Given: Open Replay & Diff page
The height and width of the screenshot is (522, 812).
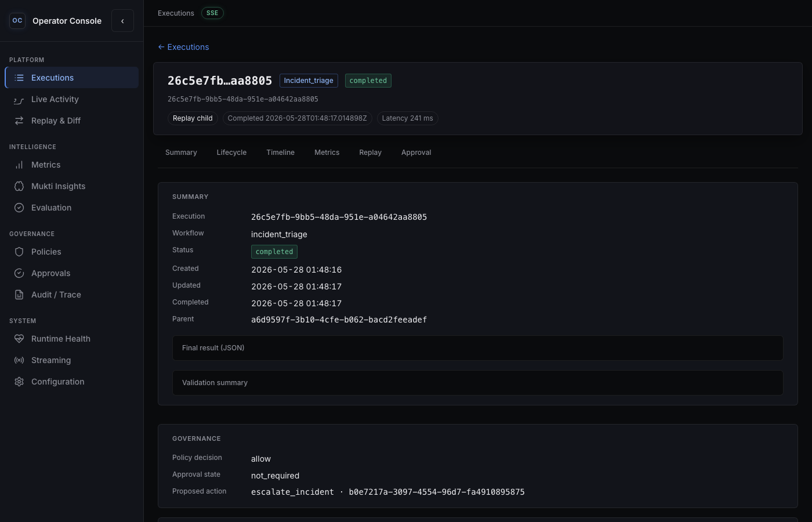Looking at the screenshot, I should (71, 121).
